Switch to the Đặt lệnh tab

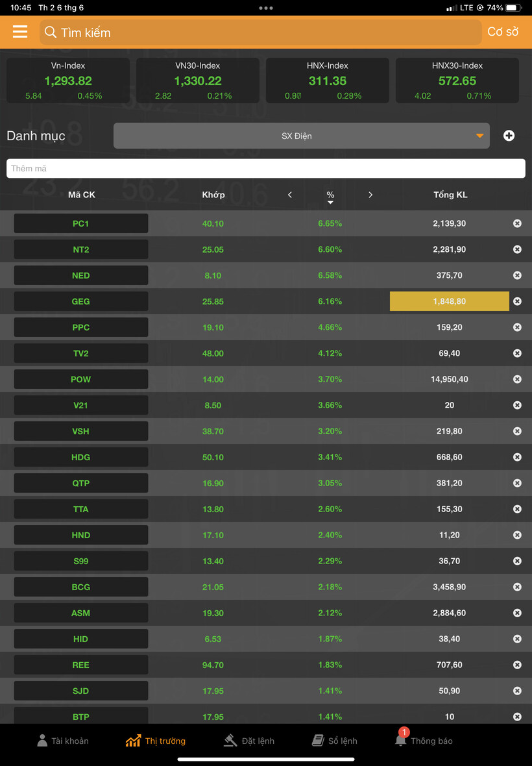tap(249, 741)
